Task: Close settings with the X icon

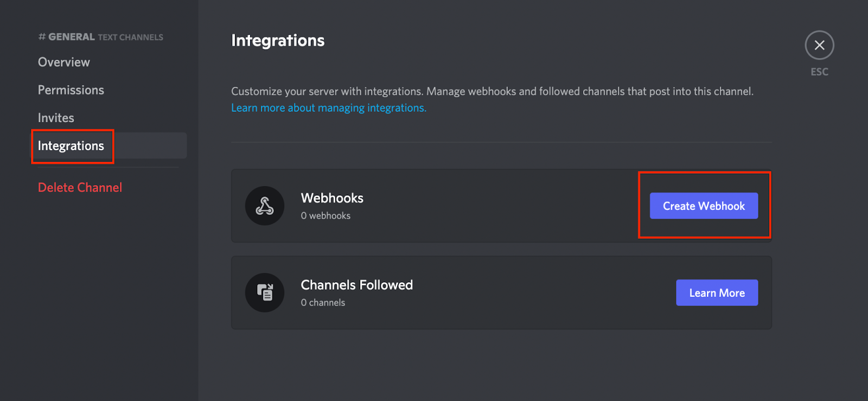Action: pos(819,45)
